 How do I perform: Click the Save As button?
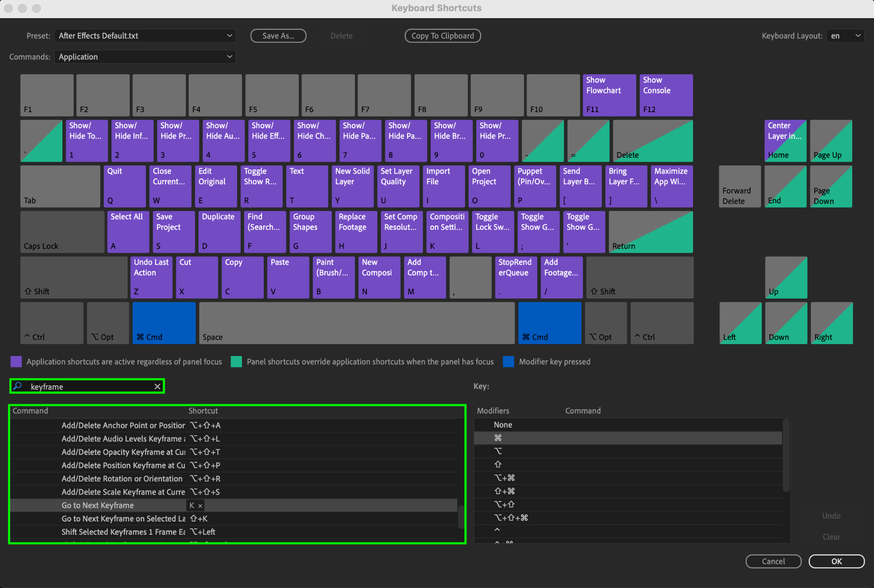pyautogui.click(x=278, y=36)
